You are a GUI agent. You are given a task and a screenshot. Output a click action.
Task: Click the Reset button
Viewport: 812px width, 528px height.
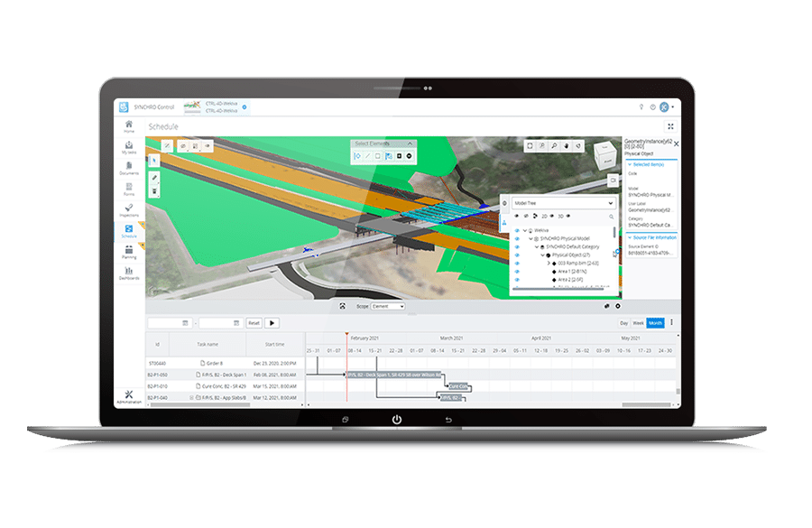[x=254, y=323]
